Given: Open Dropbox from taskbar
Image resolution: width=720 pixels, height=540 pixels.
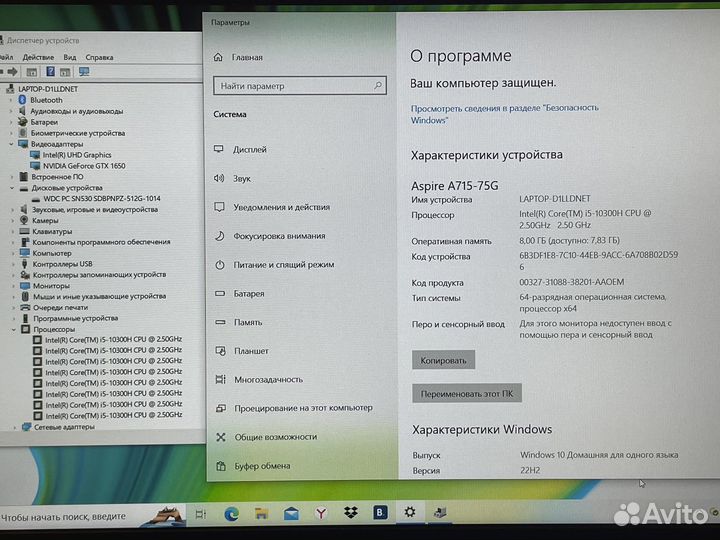Looking at the screenshot, I should pyautogui.click(x=351, y=513).
